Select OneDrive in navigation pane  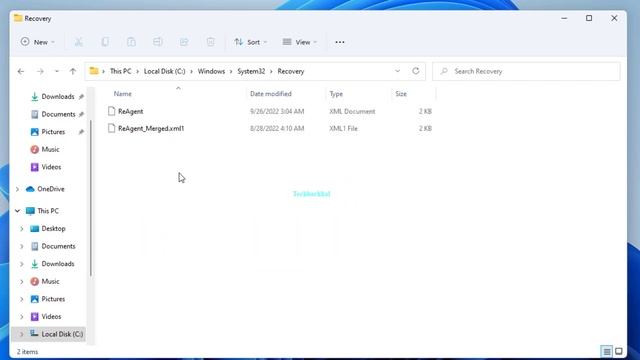pos(51,189)
